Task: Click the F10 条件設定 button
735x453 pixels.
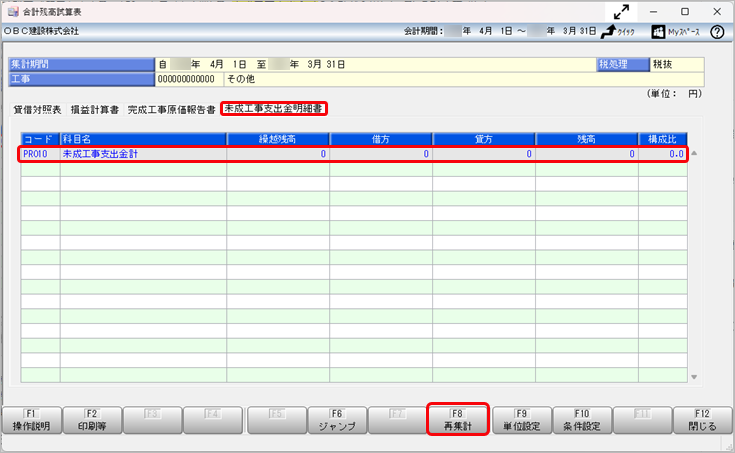Action: 582,420
